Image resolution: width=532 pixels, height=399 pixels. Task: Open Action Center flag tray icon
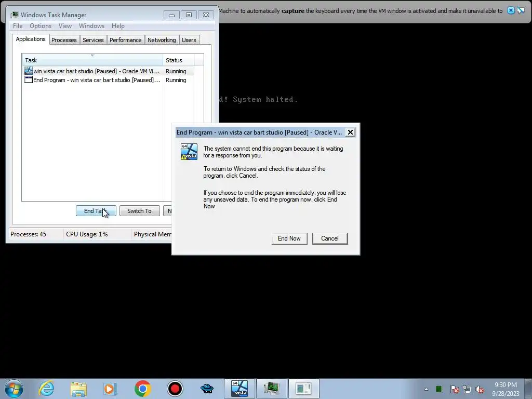point(454,389)
